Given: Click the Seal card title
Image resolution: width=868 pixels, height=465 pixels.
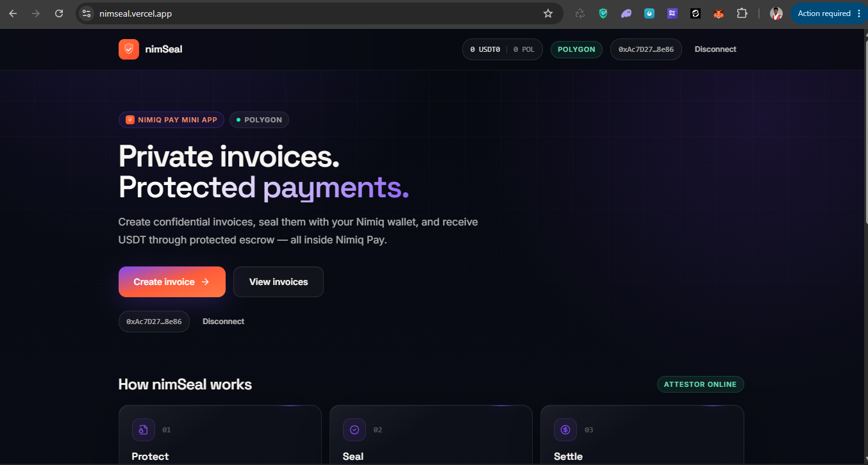Looking at the screenshot, I should pos(353,457).
